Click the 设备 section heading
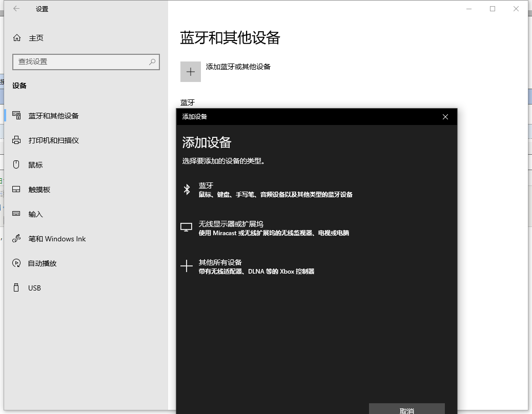The width and height of the screenshot is (532, 414). click(19, 86)
